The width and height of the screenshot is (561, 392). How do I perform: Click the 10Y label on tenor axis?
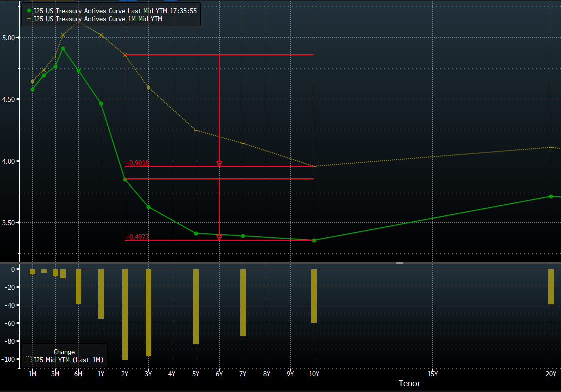[314, 374]
